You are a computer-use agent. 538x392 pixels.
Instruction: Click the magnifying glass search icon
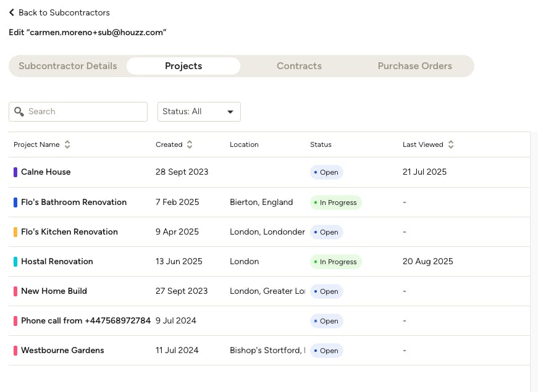(x=19, y=112)
